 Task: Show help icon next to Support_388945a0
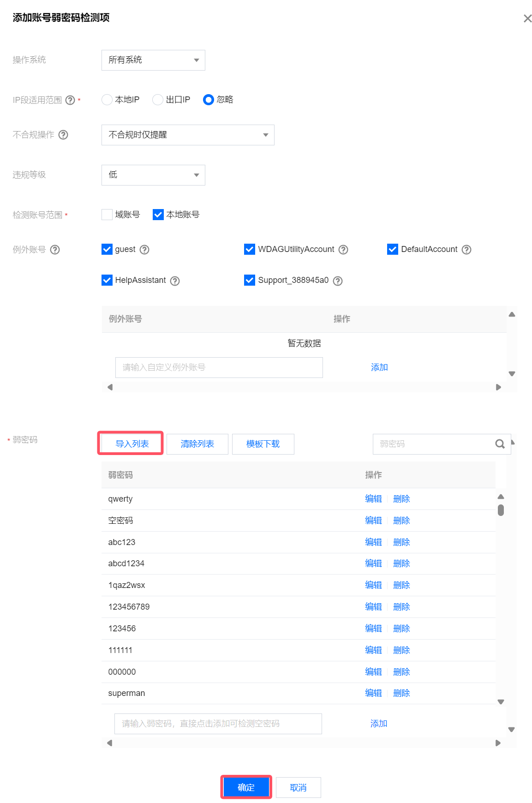[x=338, y=281]
